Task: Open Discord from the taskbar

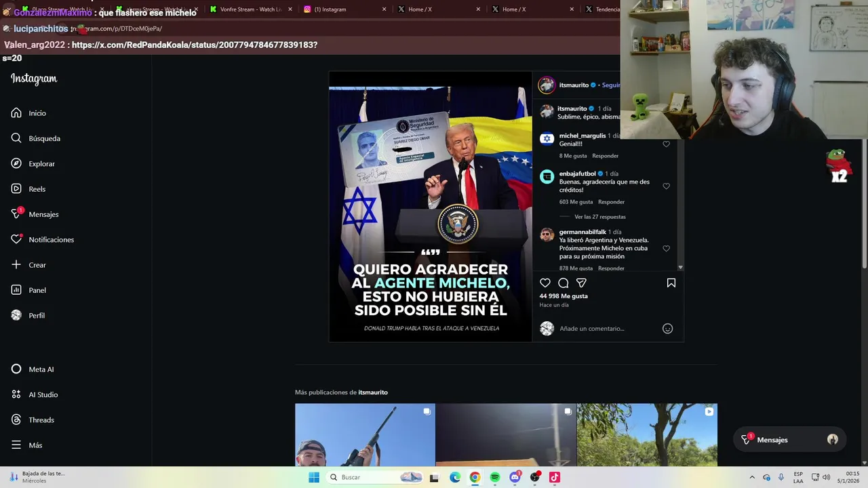Action: click(515, 477)
